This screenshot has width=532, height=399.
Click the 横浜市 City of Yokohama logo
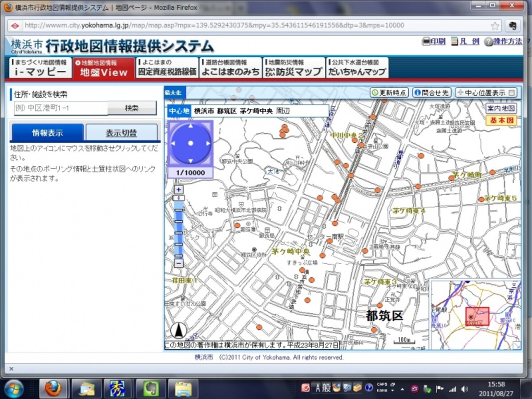[x=27, y=46]
